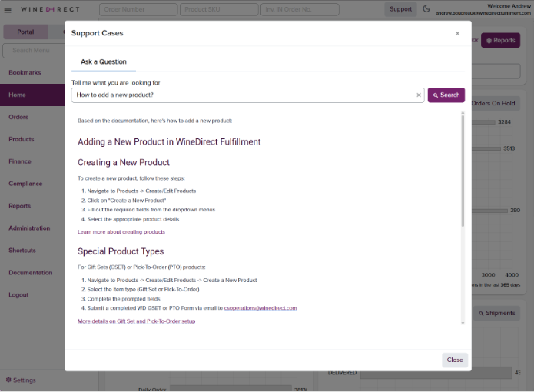Select the Portal tab in sidebar
Screen dimensions: 534x392
point(25,32)
